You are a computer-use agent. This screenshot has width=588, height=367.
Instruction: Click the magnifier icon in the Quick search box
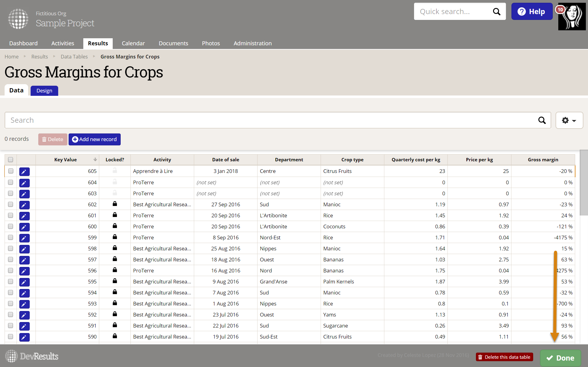coord(496,12)
